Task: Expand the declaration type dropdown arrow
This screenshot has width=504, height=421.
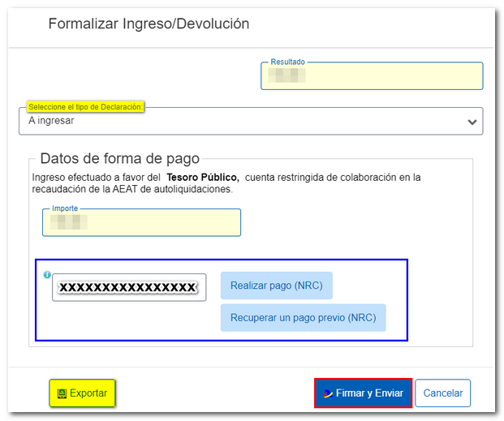Action: [x=472, y=122]
